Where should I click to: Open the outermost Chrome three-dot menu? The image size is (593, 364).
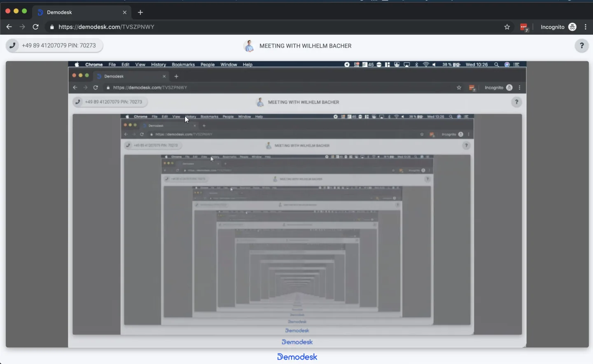(586, 27)
